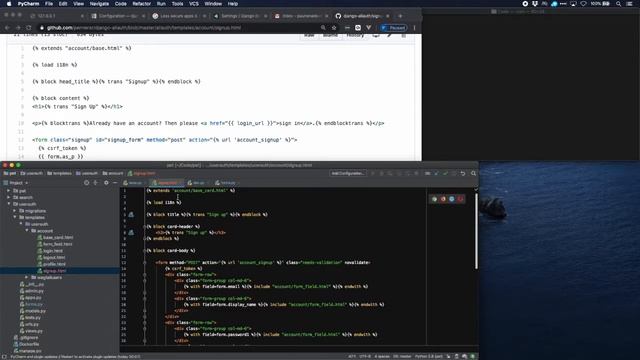Open the File menu
This screenshot has width=640, height=360.
pos(49,4)
